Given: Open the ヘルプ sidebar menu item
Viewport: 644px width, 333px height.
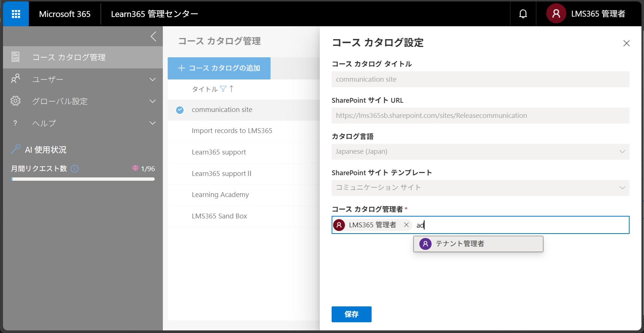Looking at the screenshot, I should 83,123.
